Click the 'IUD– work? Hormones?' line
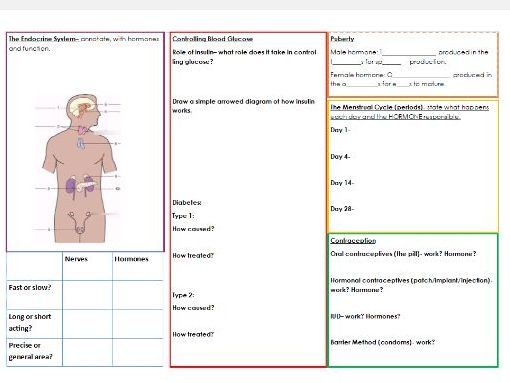Viewport: 510px width, 383px height. [365, 316]
